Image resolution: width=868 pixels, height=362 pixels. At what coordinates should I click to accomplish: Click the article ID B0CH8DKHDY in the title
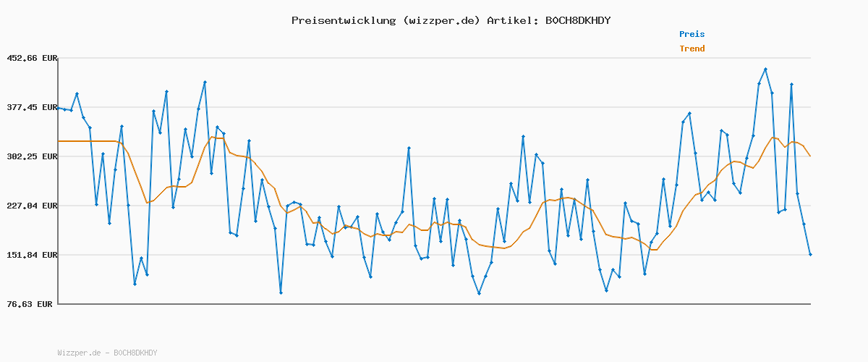[x=576, y=20]
